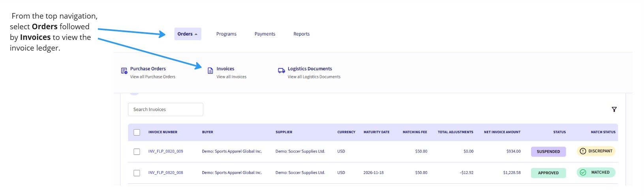Open the Payments menu
This screenshot has height=196, width=644.
coord(265,34)
